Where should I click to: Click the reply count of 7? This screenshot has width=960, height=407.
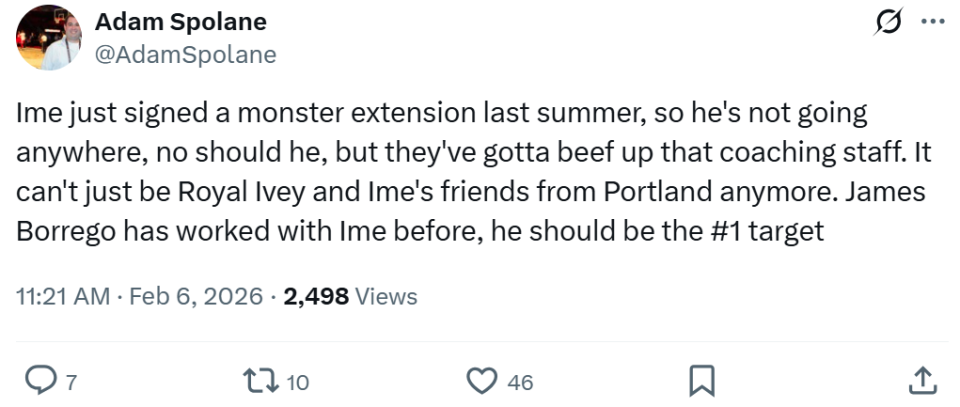coord(70,381)
